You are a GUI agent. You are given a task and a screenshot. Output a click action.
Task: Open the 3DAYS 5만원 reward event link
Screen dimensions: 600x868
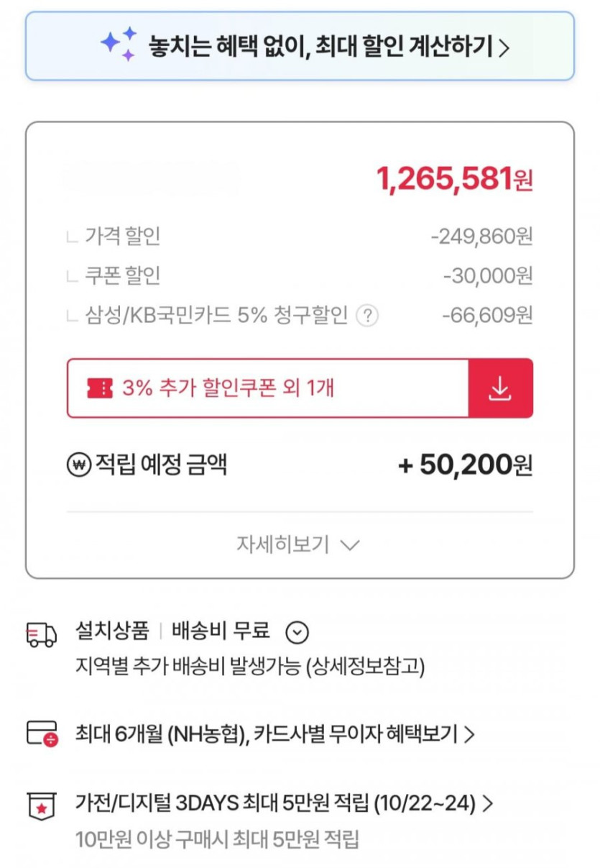click(x=284, y=803)
